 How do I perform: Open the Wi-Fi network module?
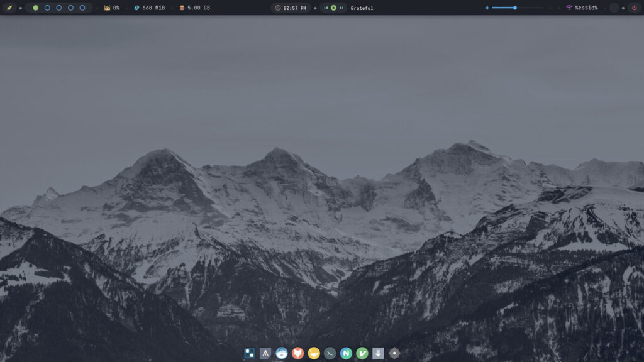[x=582, y=8]
